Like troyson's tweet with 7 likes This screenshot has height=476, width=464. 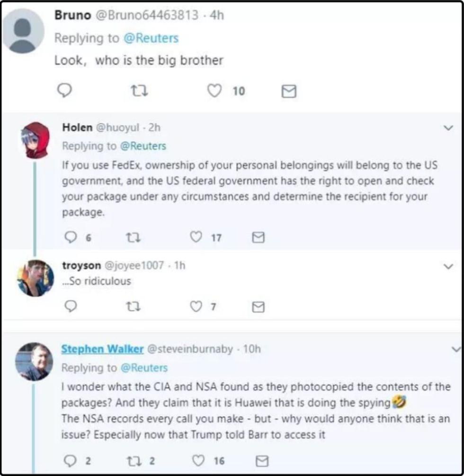click(x=196, y=307)
